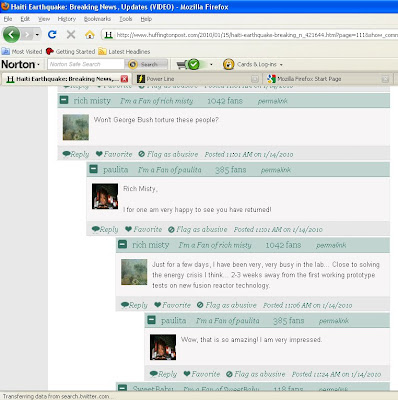The height and width of the screenshot is (400, 398).
Task: Flag the George Bush comment as abusive
Action: (x=168, y=154)
